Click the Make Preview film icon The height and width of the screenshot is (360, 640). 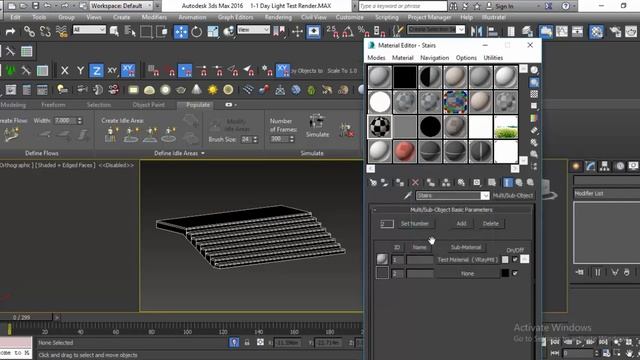(534, 130)
